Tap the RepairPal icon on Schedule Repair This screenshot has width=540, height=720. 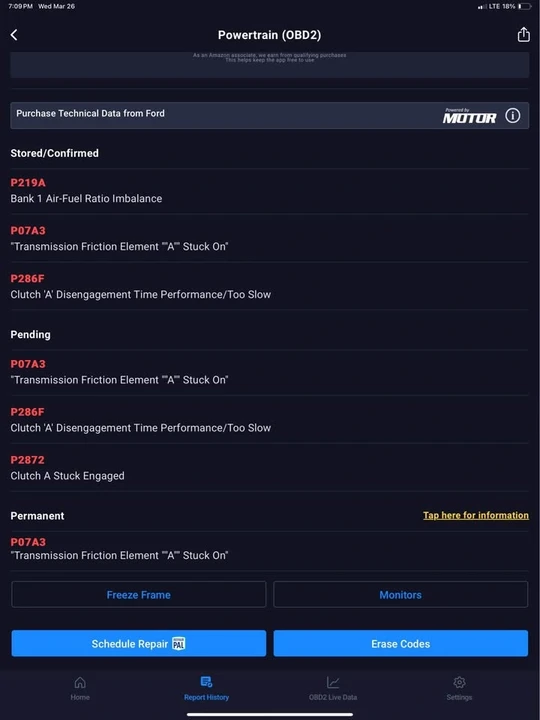click(178, 644)
